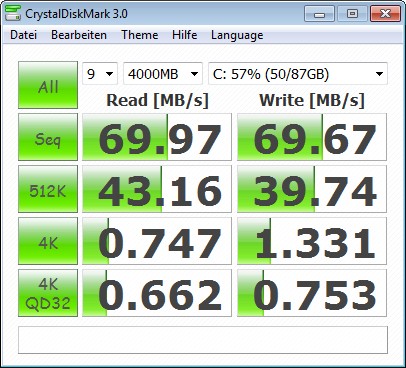This screenshot has width=406, height=368.
Task: Minimize the CrystalDiskMark window
Action: pyautogui.click(x=319, y=14)
